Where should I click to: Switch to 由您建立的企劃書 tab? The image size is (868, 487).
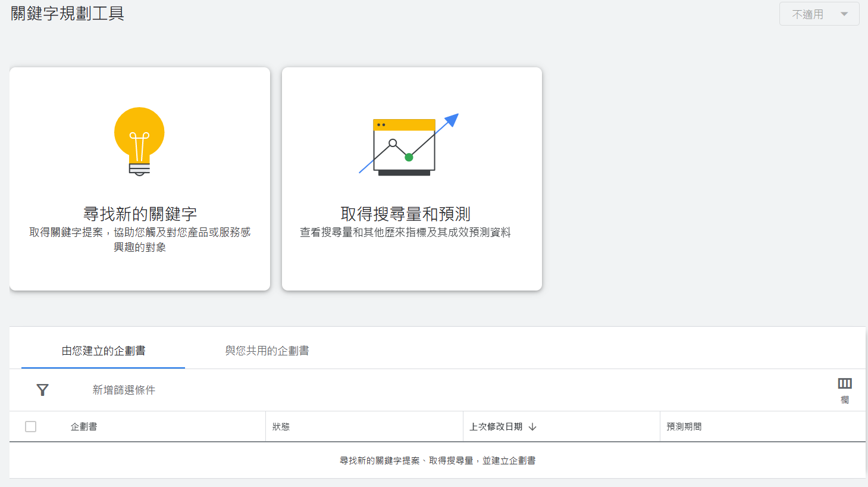pyautogui.click(x=104, y=351)
